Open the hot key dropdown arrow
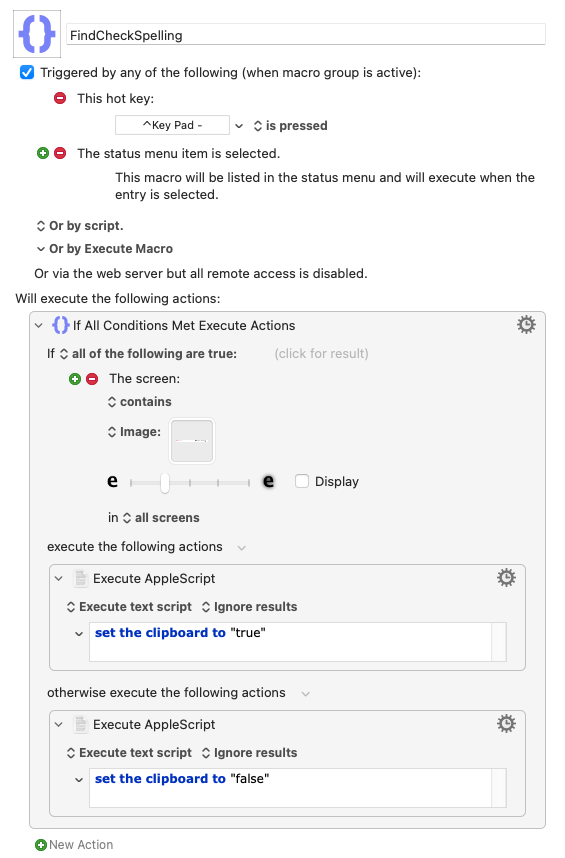The width and height of the screenshot is (565, 858). 239,126
